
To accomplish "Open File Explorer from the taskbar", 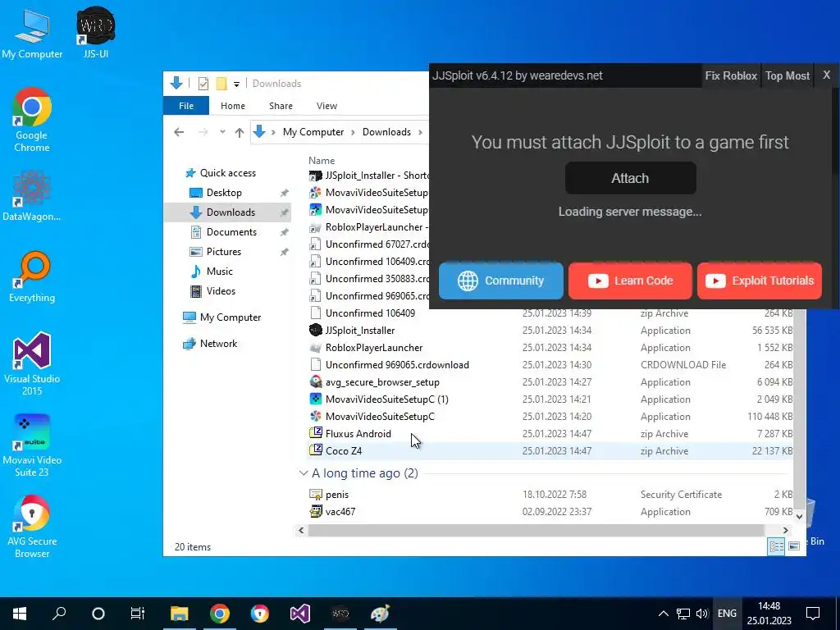I will coord(180,614).
